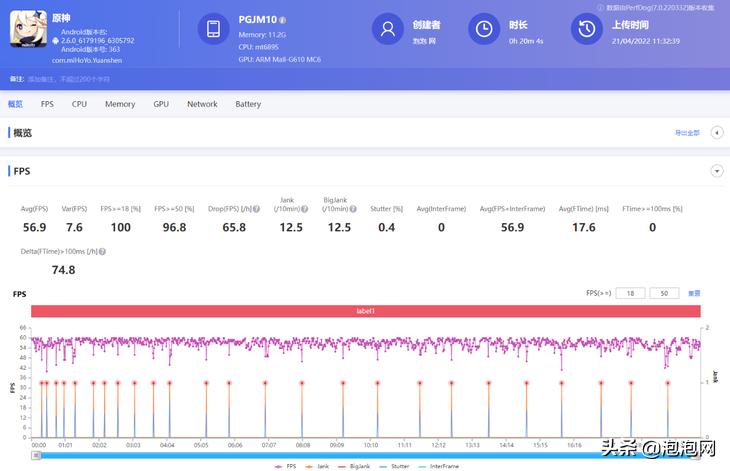Open the 导出全部 export option

click(687, 132)
